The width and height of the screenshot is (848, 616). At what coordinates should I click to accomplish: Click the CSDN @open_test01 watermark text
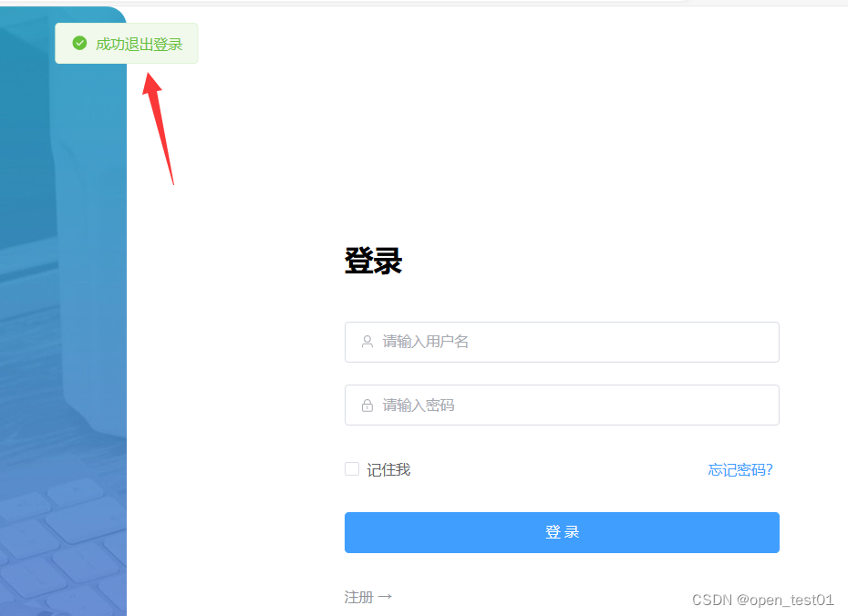pos(764,601)
